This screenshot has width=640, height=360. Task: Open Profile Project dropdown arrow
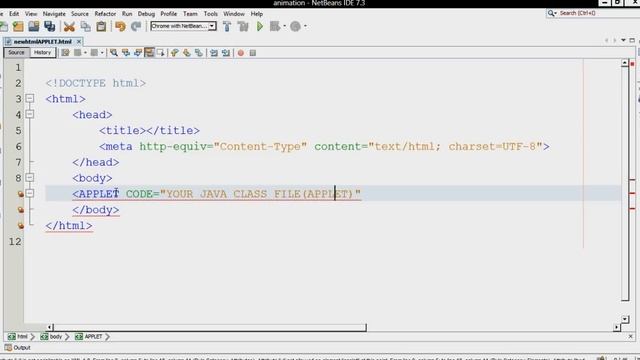305,27
